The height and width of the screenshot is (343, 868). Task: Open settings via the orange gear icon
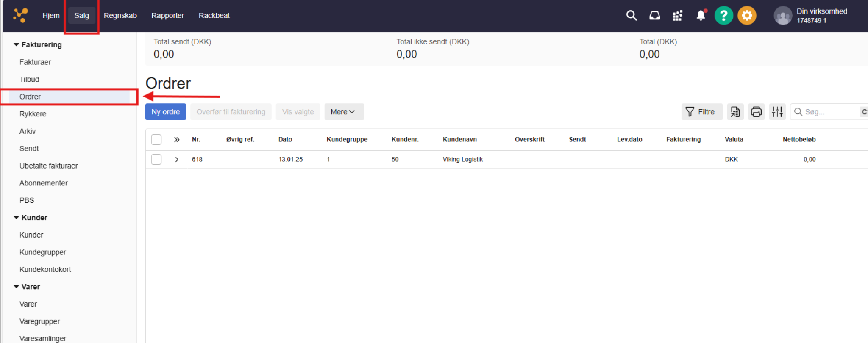coord(747,16)
